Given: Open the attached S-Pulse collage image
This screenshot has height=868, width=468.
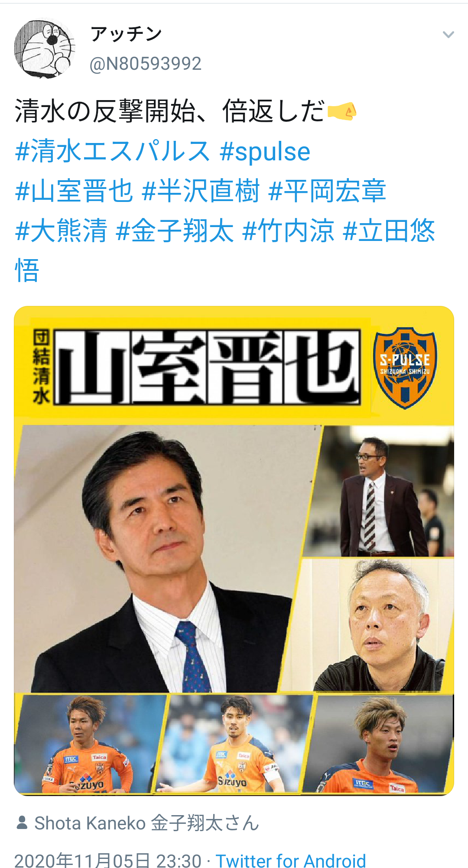Looking at the screenshot, I should click(234, 551).
